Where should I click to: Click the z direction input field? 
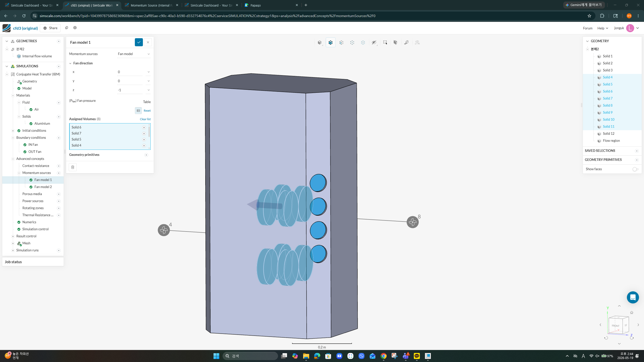[x=130, y=90]
